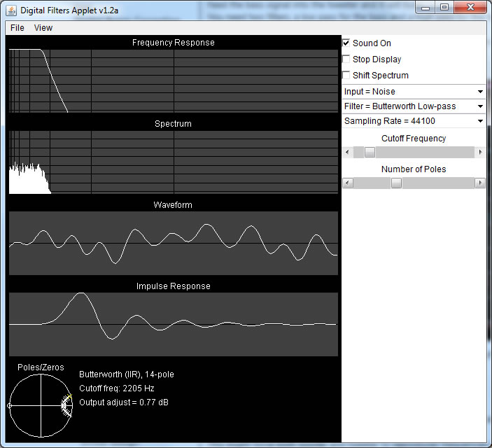The height and width of the screenshot is (448, 492).
Task: Expand the Filter = Butterworth Low-pass dropdown
Action: click(414, 106)
